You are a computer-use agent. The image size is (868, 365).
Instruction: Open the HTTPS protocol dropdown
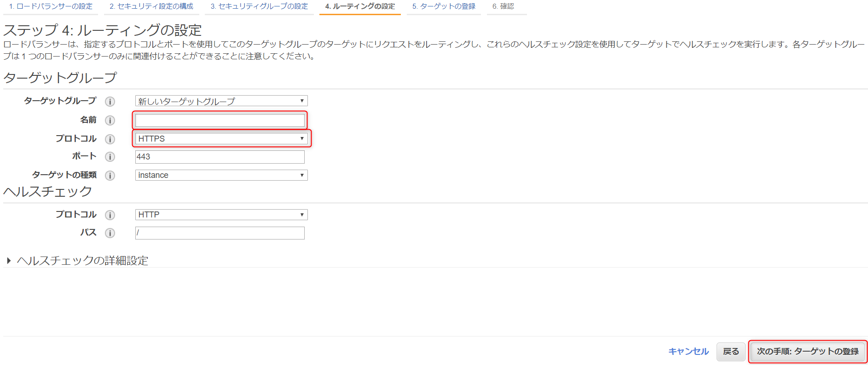point(221,138)
